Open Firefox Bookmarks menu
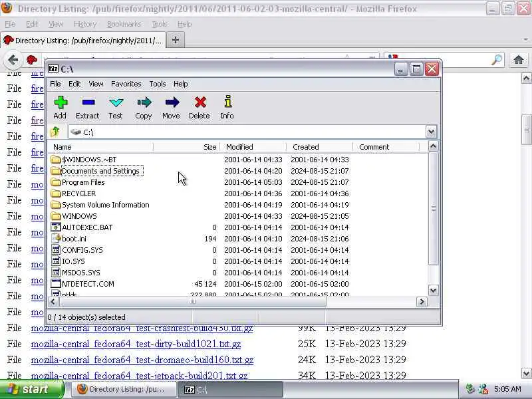 (x=124, y=24)
